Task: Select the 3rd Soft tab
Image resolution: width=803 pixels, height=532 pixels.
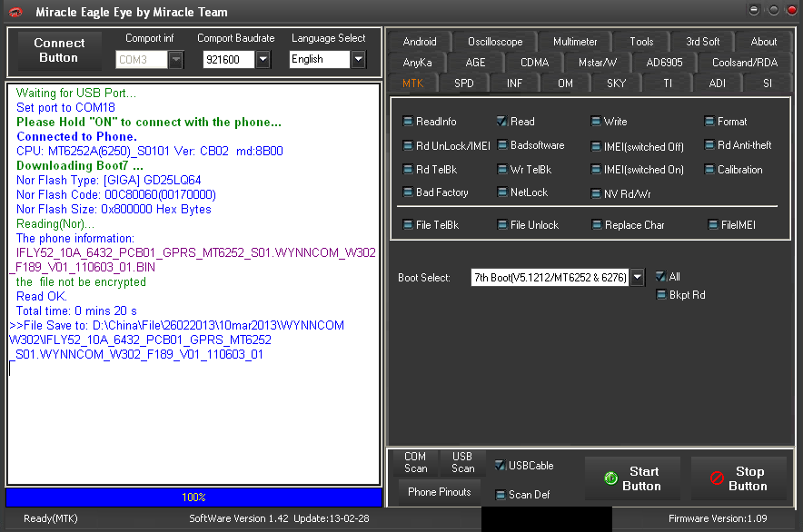Action: point(703,42)
